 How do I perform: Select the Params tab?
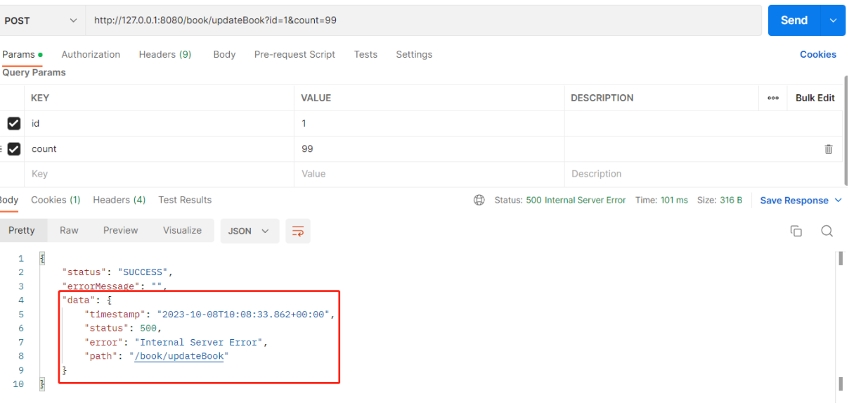[x=21, y=54]
